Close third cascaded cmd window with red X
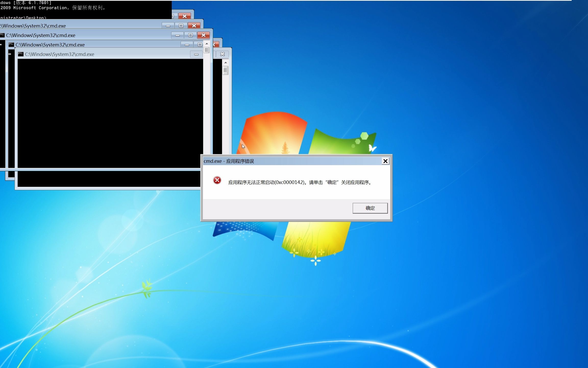The width and height of the screenshot is (588, 368). pyautogui.click(x=203, y=35)
